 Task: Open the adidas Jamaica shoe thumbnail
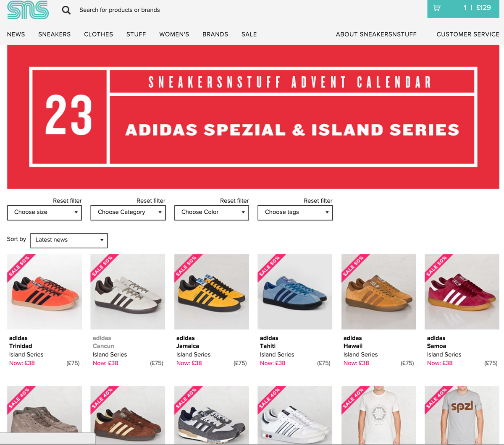212,292
